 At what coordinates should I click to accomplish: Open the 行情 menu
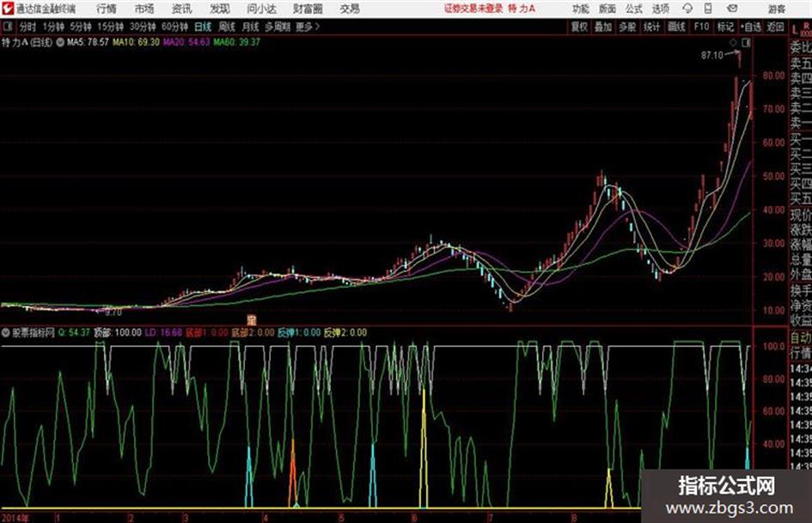107,9
